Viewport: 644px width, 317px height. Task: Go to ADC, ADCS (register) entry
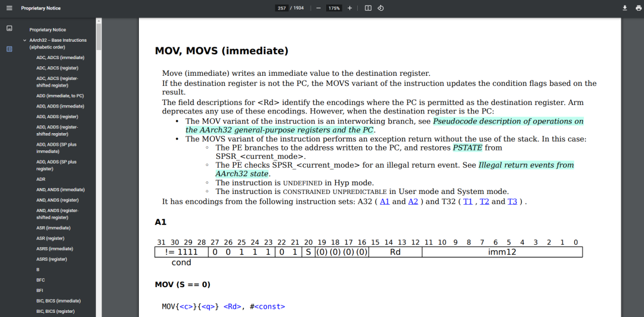[x=57, y=68]
